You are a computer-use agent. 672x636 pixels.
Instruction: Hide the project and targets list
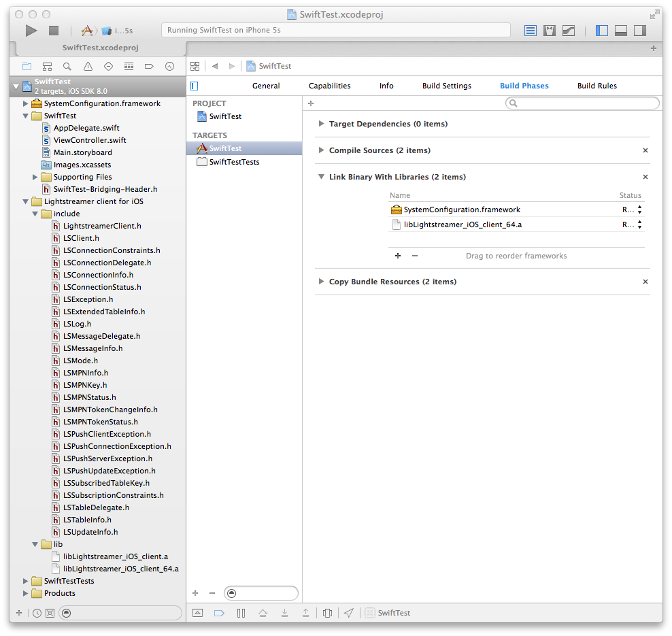[194, 86]
